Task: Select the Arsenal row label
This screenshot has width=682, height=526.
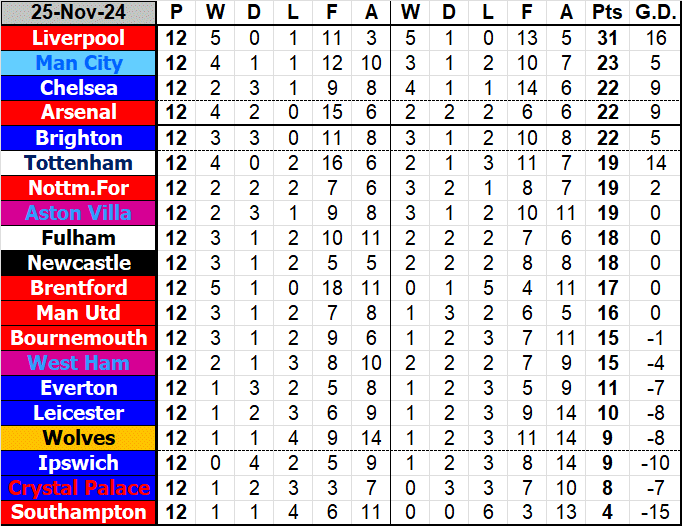Action: click(79, 113)
